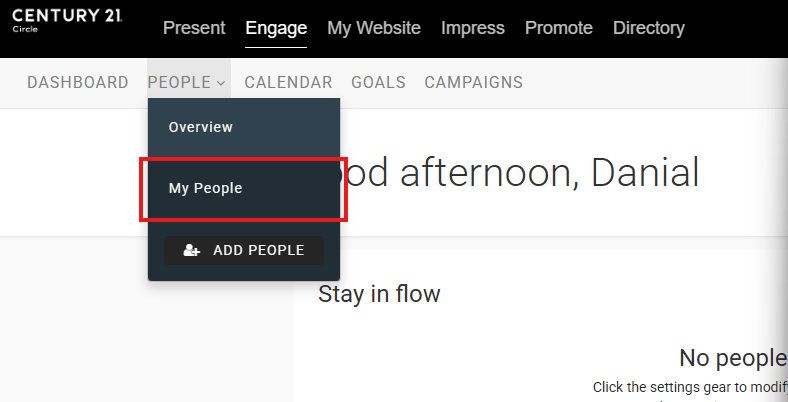Click the add-person icon on Add People
Screen dimensions: 788x402
tap(192, 250)
